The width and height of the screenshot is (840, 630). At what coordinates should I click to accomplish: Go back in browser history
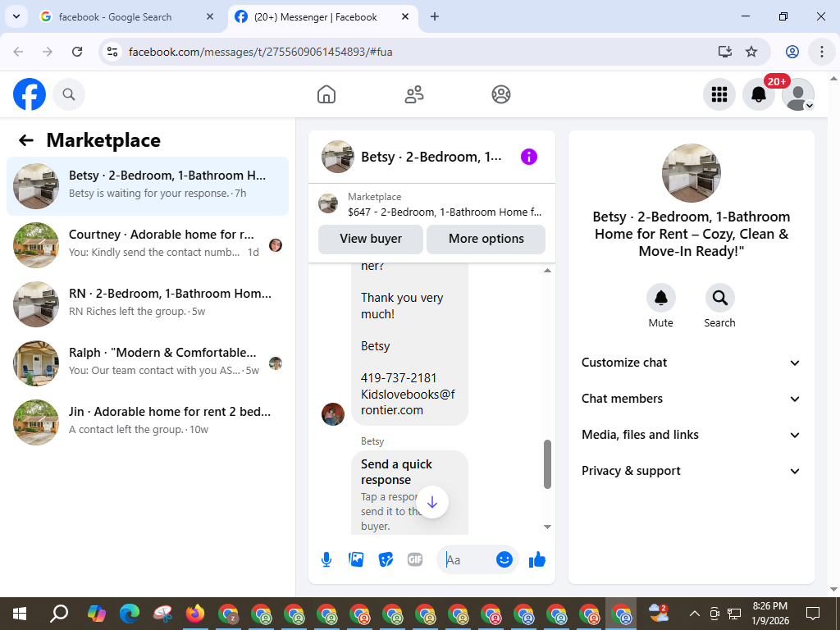(x=18, y=52)
